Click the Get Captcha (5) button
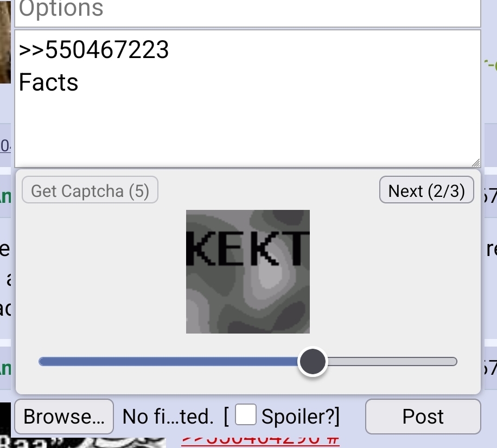497x448 pixels. [90, 190]
